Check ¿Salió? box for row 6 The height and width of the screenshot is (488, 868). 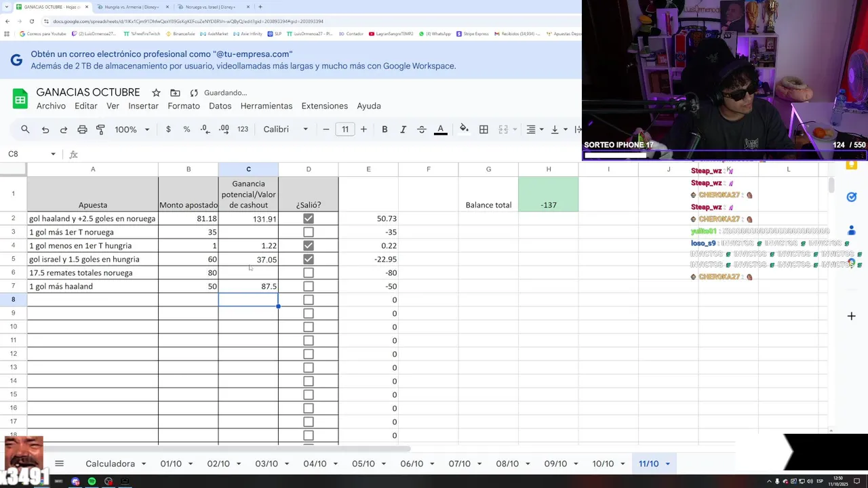point(309,272)
